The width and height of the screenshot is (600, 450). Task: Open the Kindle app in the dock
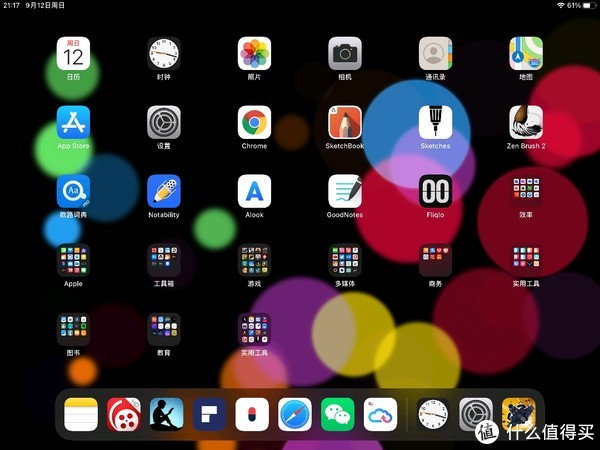166,414
